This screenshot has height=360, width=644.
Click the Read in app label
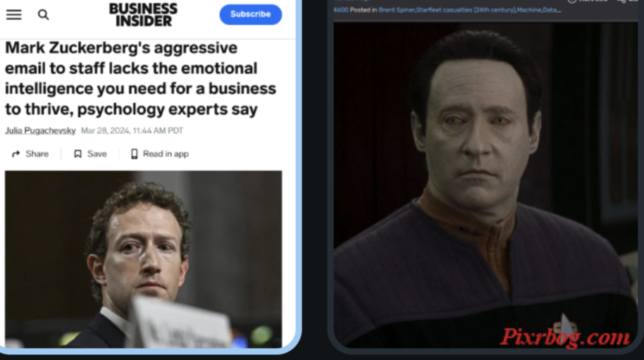click(166, 154)
